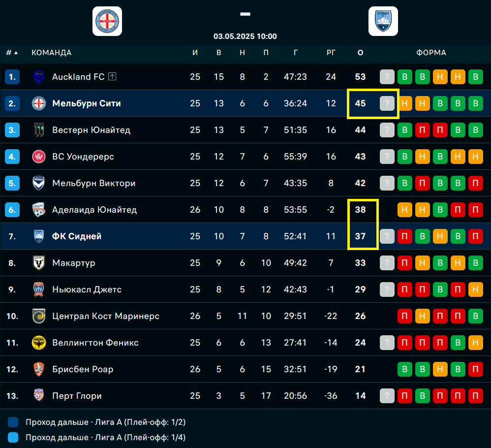The width and height of the screenshot is (491, 448).
Task: Click Auckland FC team logo in table
Action: point(39,77)
